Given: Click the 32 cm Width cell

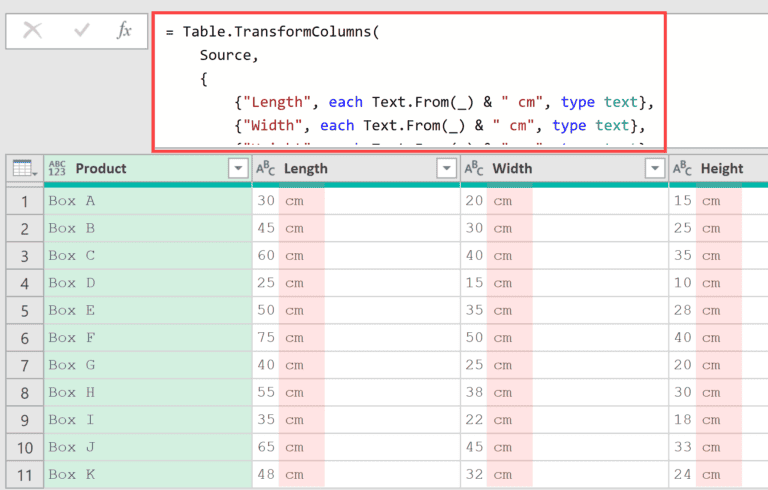Looking at the screenshot, I should click(564, 475).
